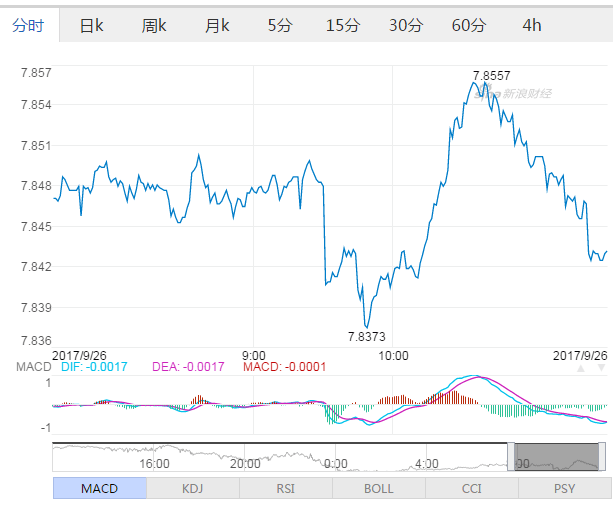Click the DIF: -0.0017 value
The height and width of the screenshot is (505, 613).
coord(94,367)
